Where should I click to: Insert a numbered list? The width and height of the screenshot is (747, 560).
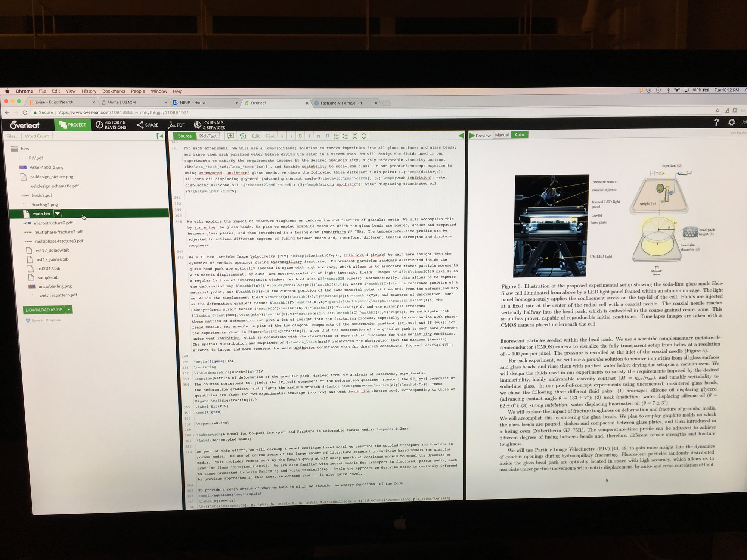(x=337, y=136)
